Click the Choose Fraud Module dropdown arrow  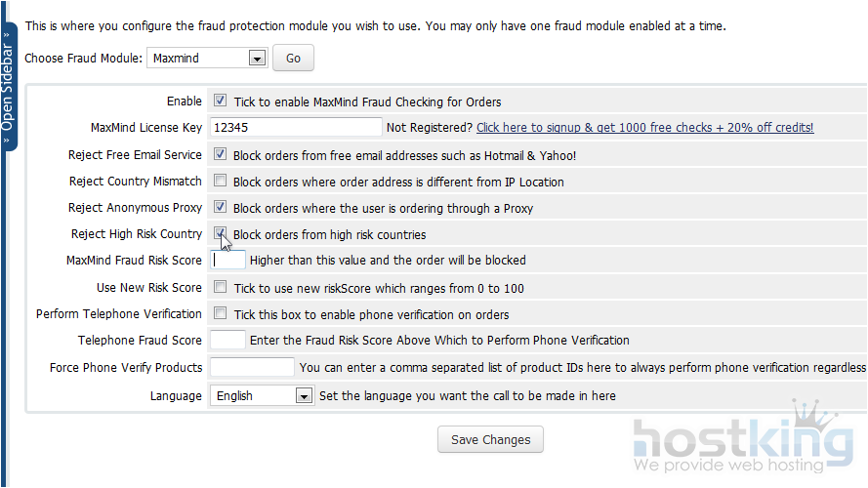tap(257, 59)
